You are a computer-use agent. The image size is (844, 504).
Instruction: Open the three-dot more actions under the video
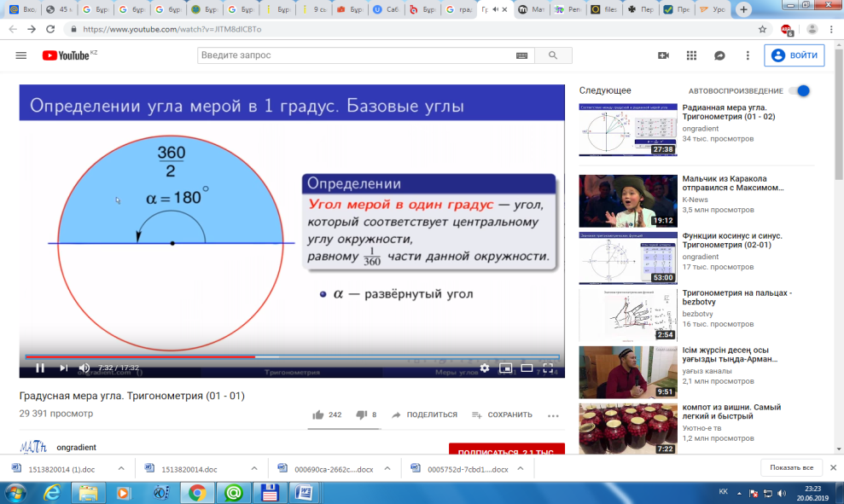(553, 415)
